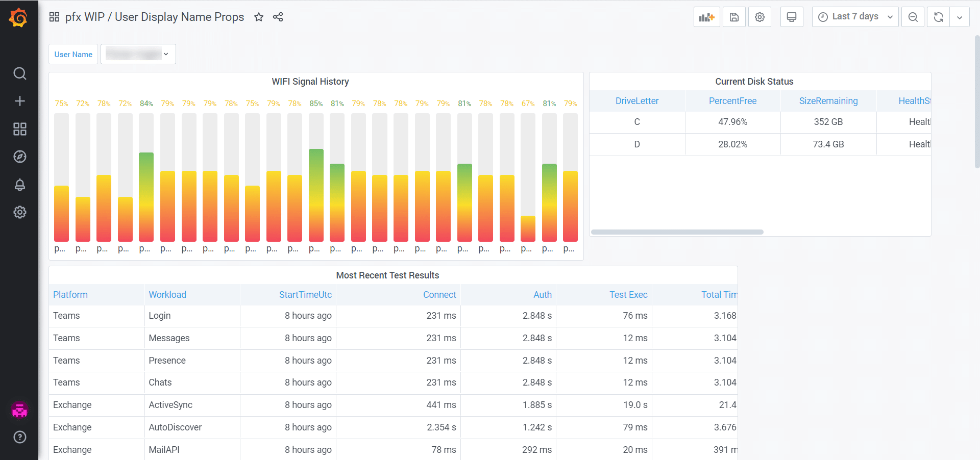Star this dashboard as favorite
Viewport: 980px width, 460px height.
[259, 17]
